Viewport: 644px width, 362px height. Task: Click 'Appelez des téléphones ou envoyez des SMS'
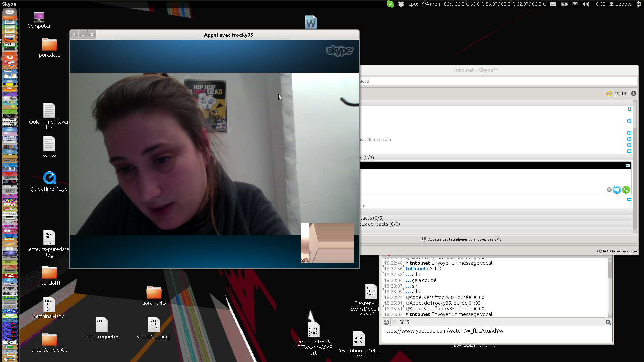point(464,239)
